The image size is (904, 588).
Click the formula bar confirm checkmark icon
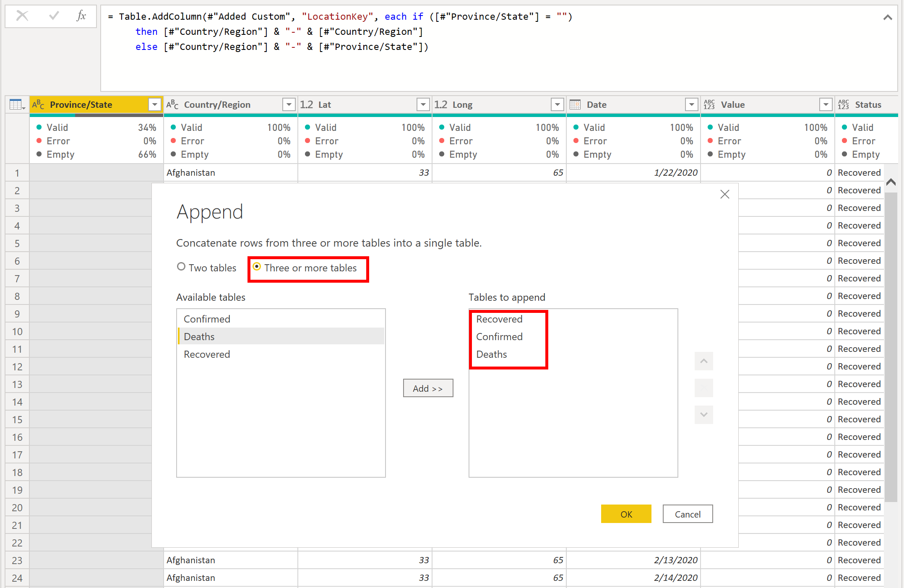[x=54, y=16]
